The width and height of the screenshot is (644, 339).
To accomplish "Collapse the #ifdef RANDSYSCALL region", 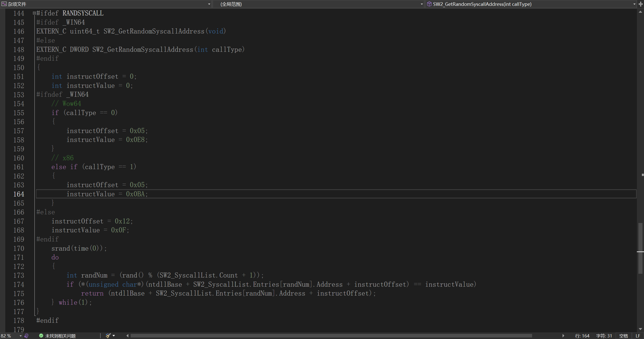I will pyautogui.click(x=34, y=13).
